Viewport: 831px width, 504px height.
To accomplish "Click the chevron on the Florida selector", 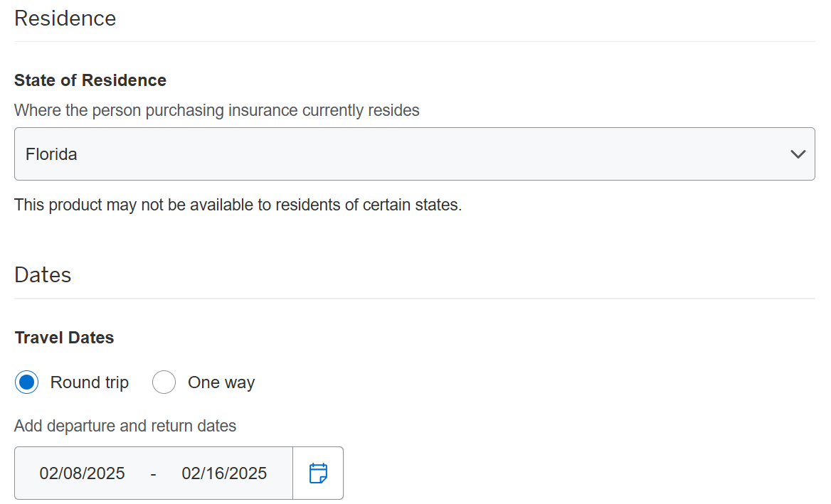I will 798,154.
